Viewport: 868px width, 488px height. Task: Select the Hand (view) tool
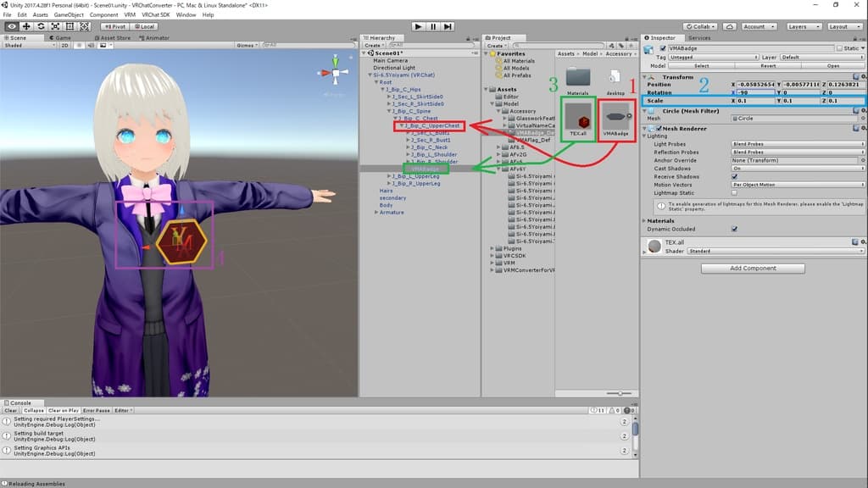click(12, 26)
